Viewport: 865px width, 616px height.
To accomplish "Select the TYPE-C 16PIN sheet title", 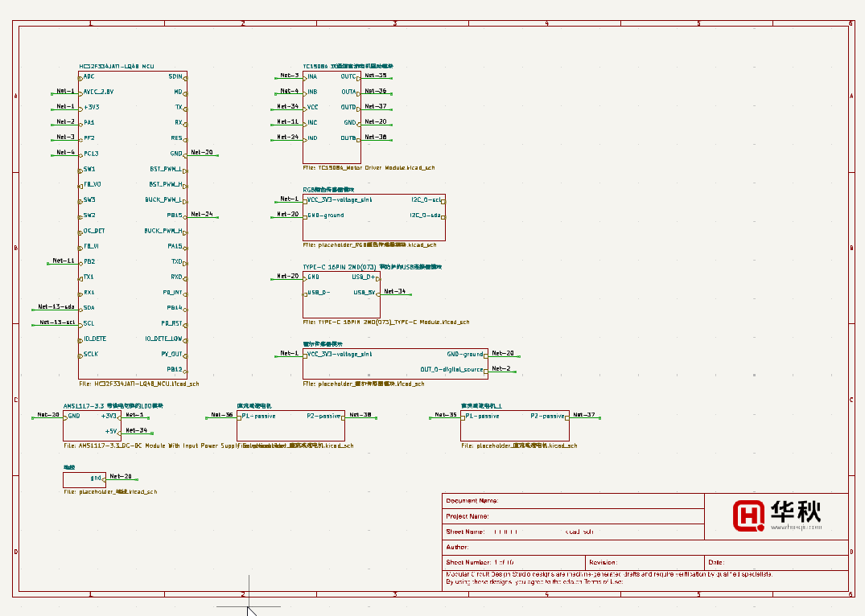I will [372, 267].
